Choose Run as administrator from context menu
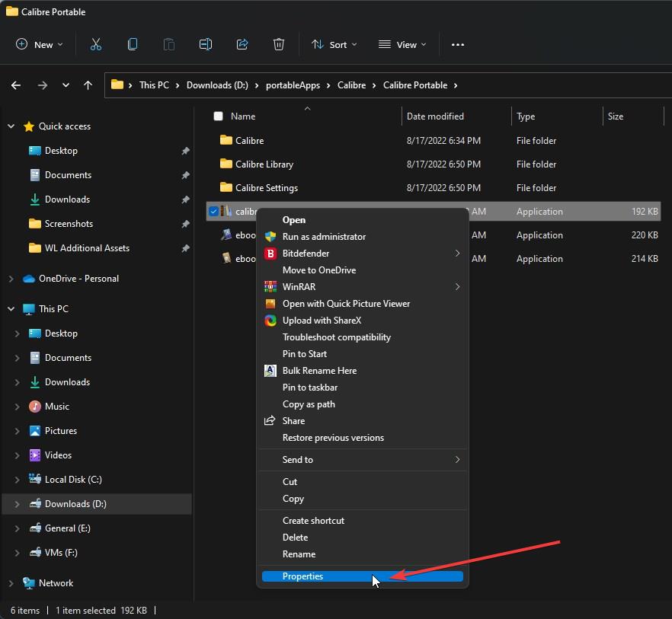 tap(324, 237)
